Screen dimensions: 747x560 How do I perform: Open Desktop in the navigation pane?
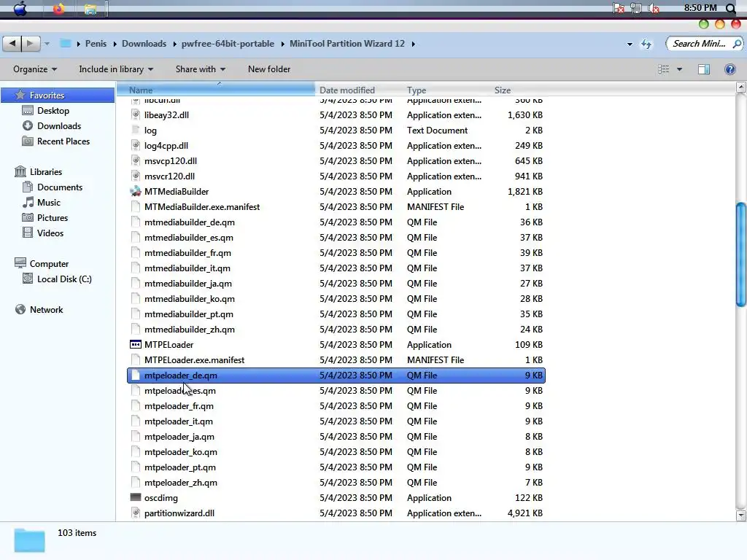tap(53, 111)
